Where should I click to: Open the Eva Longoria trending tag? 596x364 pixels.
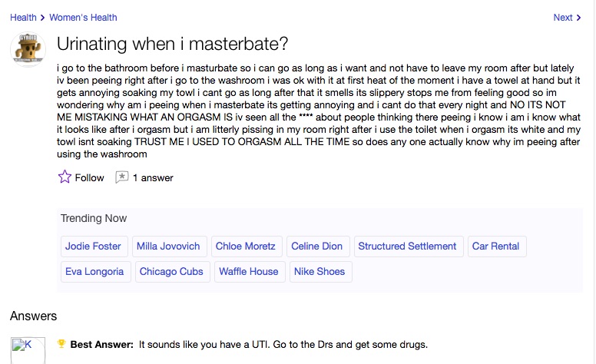[95, 272]
